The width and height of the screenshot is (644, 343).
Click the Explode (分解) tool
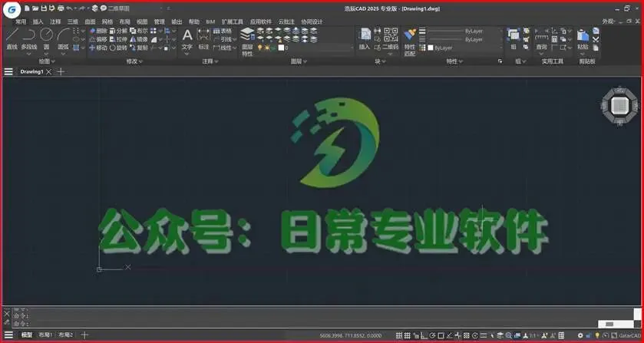tap(119, 31)
